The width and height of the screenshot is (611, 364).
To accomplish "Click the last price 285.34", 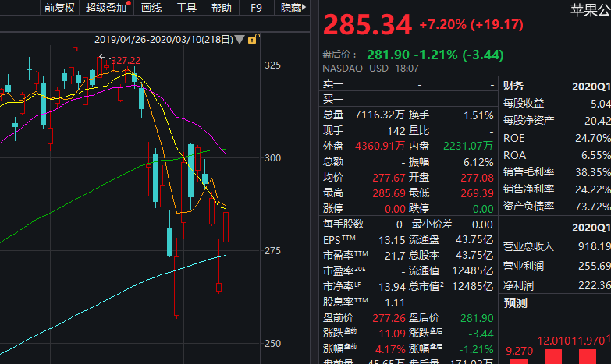I will pos(367,24).
